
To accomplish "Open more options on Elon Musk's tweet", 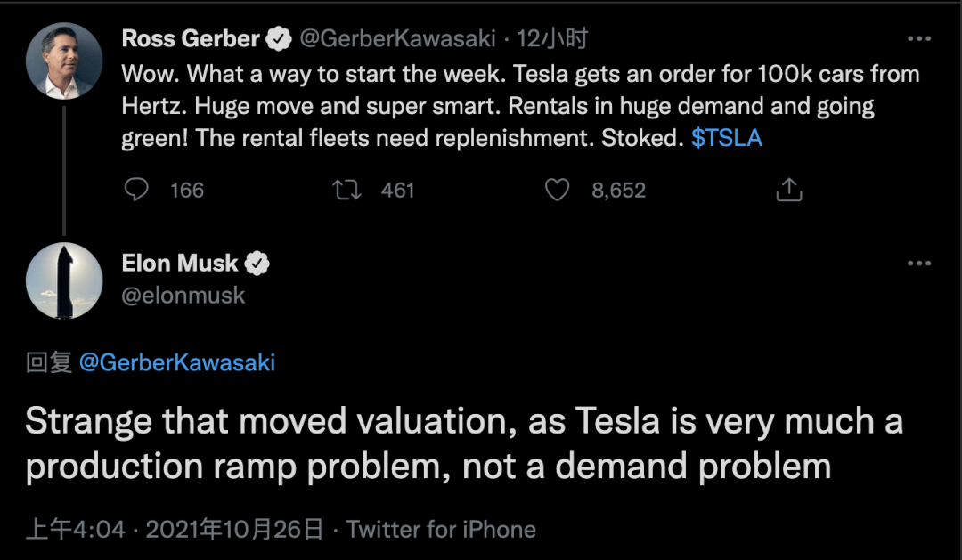I will [918, 264].
